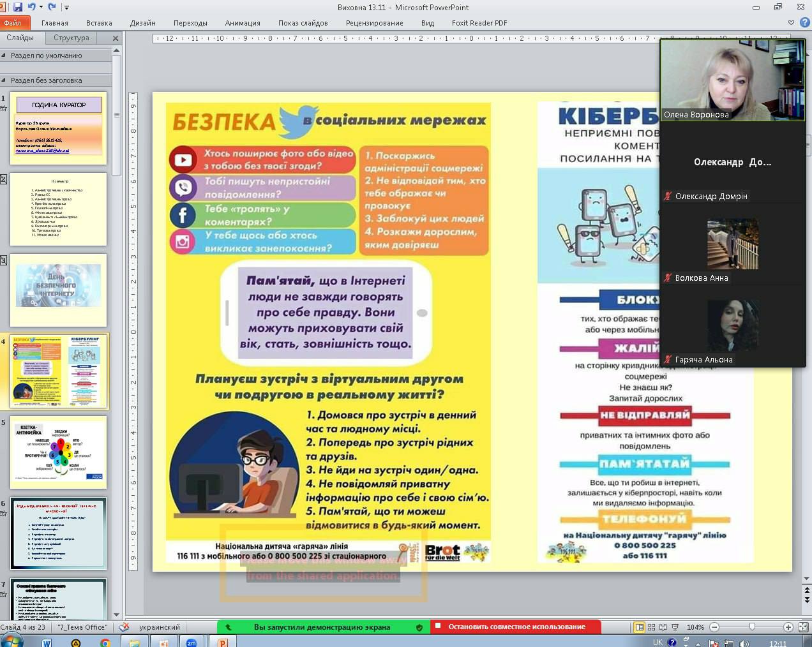
Task: Click the zoom slider handle
Action: point(752,627)
